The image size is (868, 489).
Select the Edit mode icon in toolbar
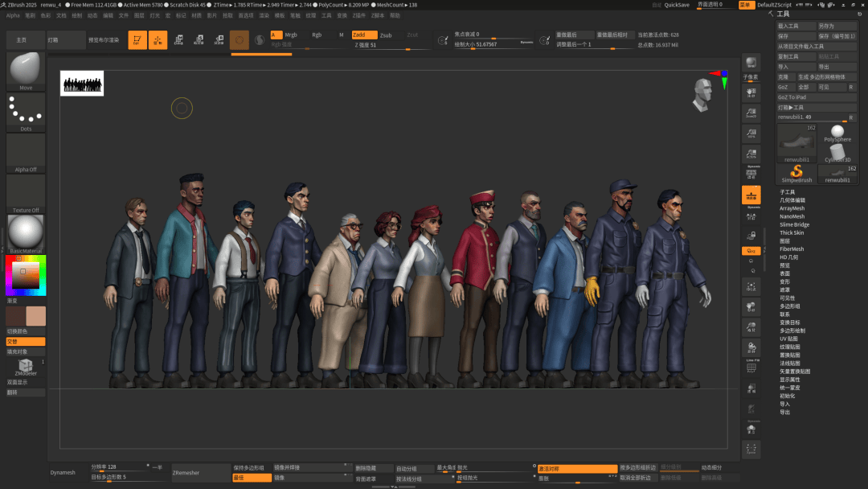coord(137,40)
